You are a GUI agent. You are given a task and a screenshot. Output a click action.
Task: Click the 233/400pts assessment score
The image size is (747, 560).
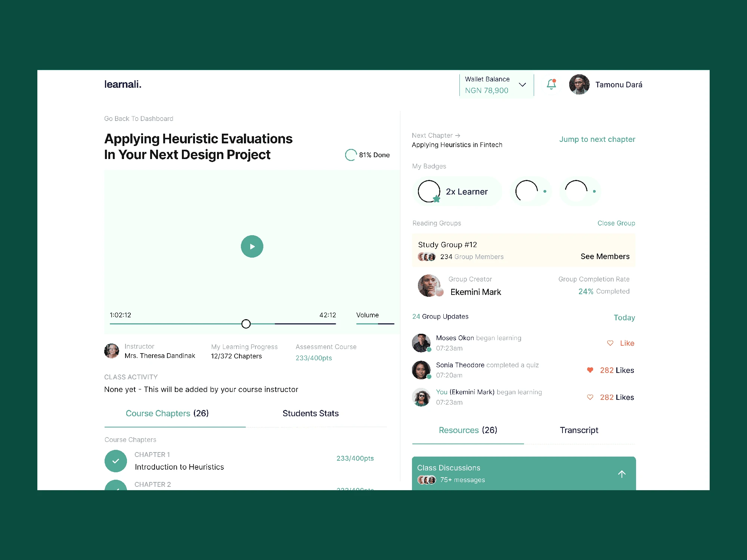pyautogui.click(x=314, y=358)
